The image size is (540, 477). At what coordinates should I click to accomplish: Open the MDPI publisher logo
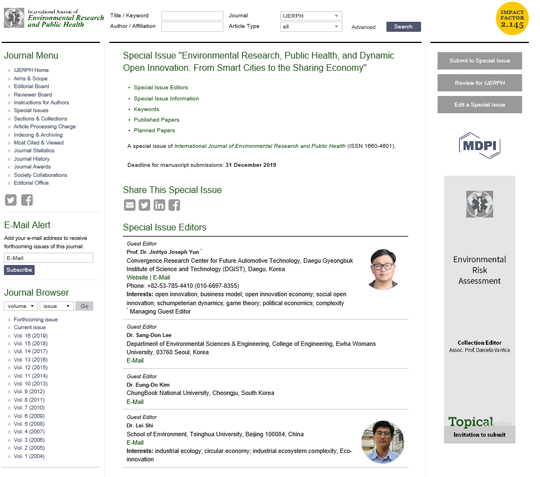pyautogui.click(x=479, y=145)
